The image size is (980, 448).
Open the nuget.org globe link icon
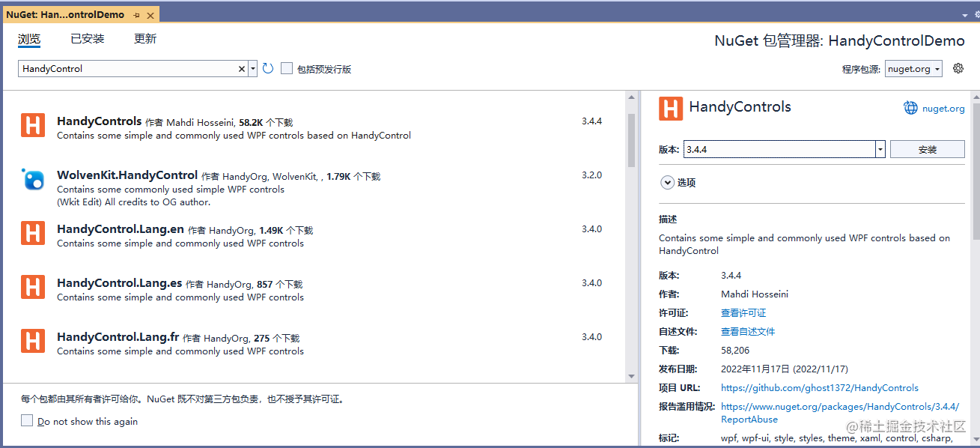pyautogui.click(x=910, y=107)
